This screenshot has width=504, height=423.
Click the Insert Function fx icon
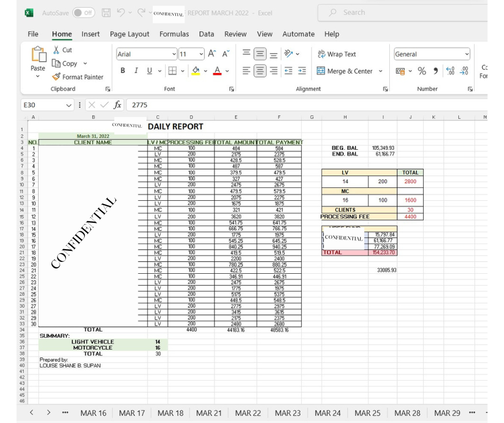(x=117, y=105)
